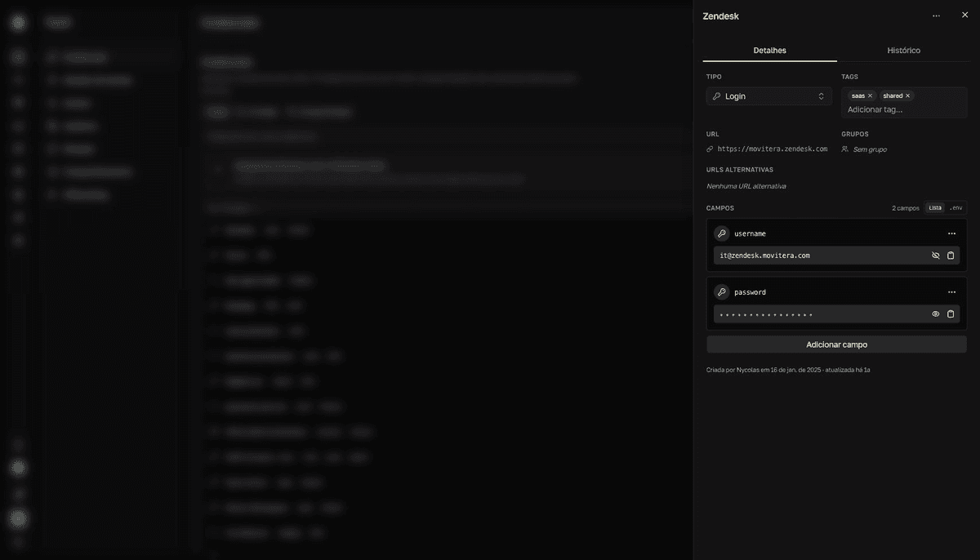The height and width of the screenshot is (560, 980).
Task: Focus the Adicionar tag input
Action: pyautogui.click(x=875, y=109)
